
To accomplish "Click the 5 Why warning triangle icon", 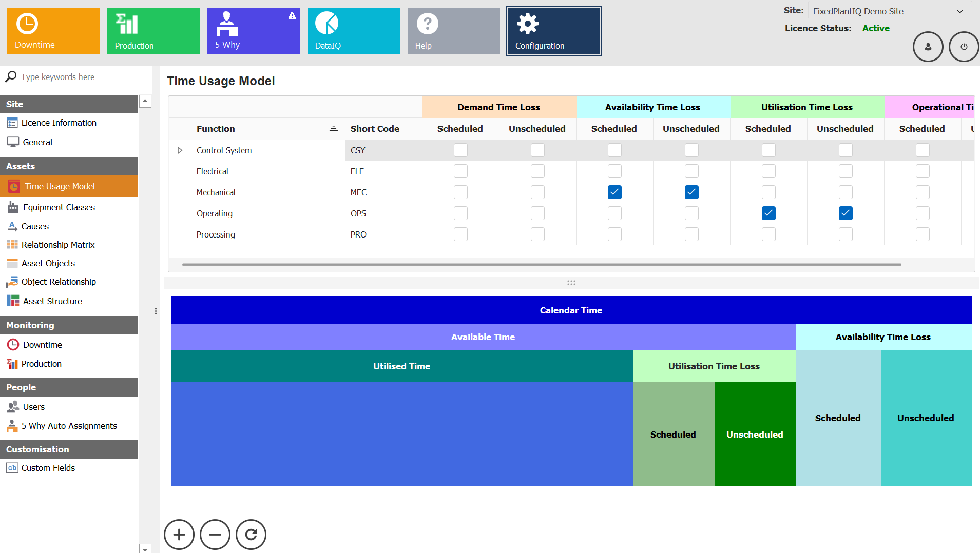I will 292,15.
